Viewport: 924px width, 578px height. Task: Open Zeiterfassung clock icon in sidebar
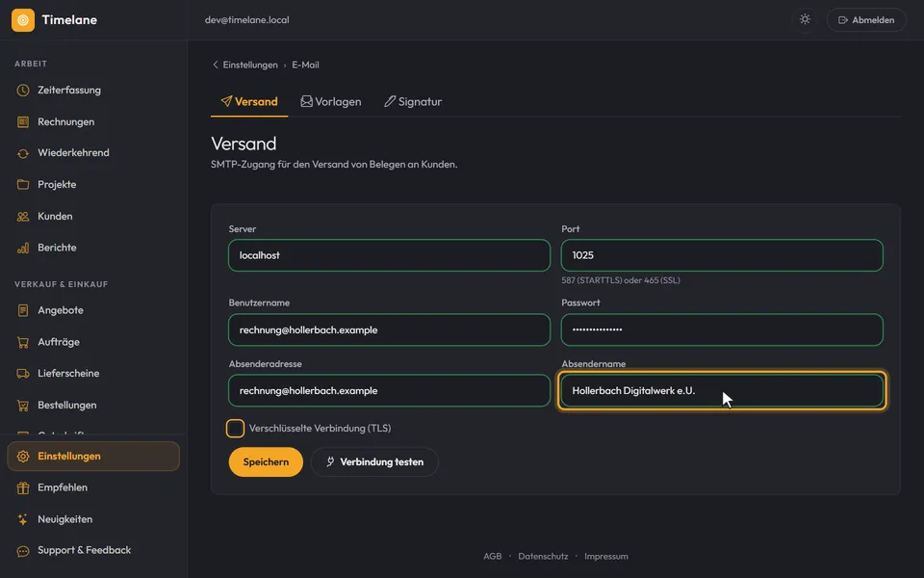23,91
